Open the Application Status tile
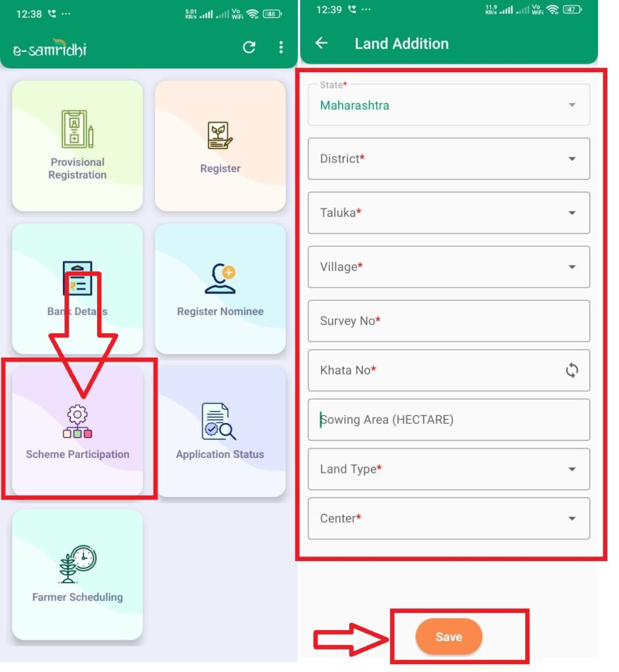619x672 pixels. point(220,431)
